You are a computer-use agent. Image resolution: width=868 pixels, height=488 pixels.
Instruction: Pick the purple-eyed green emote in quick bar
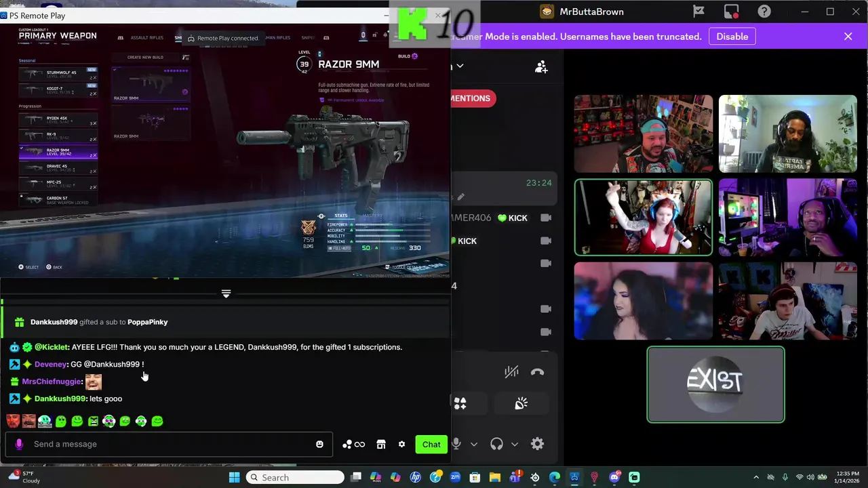[109, 421]
